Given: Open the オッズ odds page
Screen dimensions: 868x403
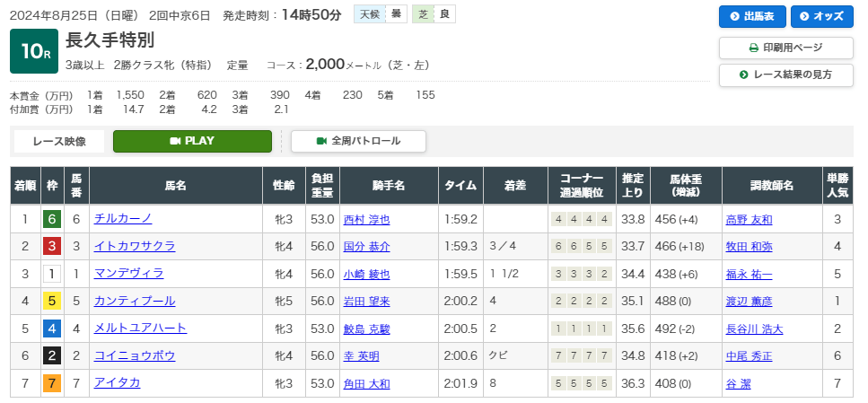Looking at the screenshot, I should pos(821,16).
